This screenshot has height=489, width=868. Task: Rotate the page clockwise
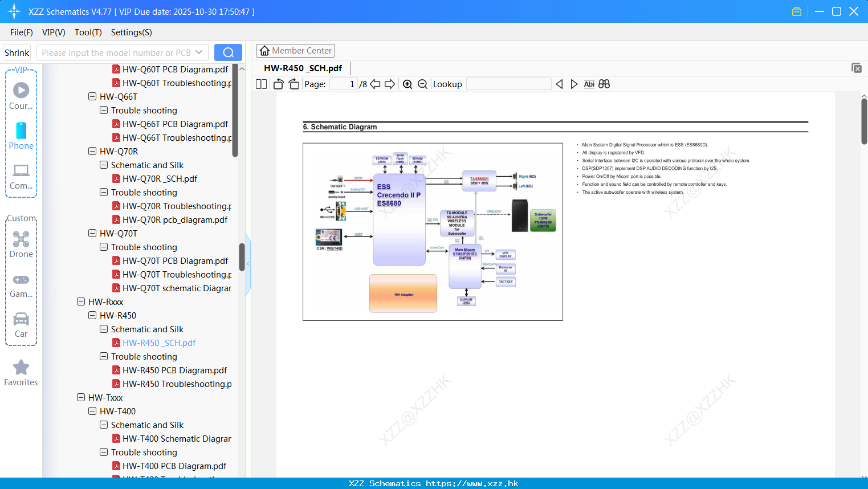pos(294,84)
